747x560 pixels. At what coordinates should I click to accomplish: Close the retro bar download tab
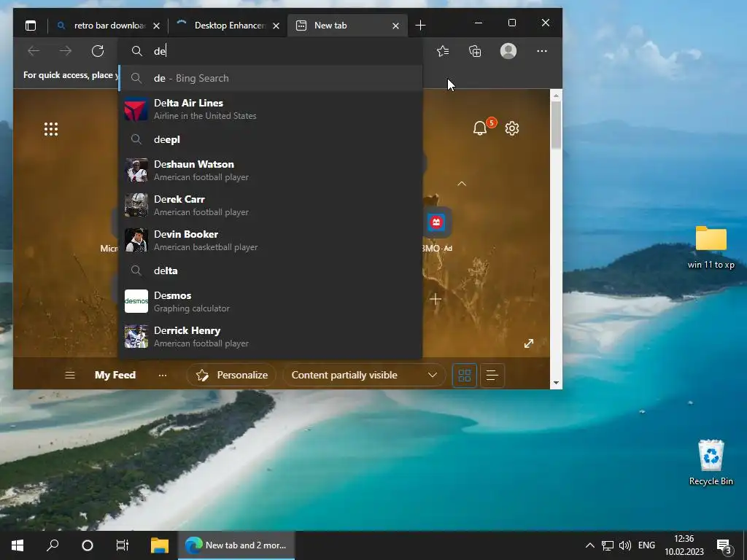tap(156, 26)
